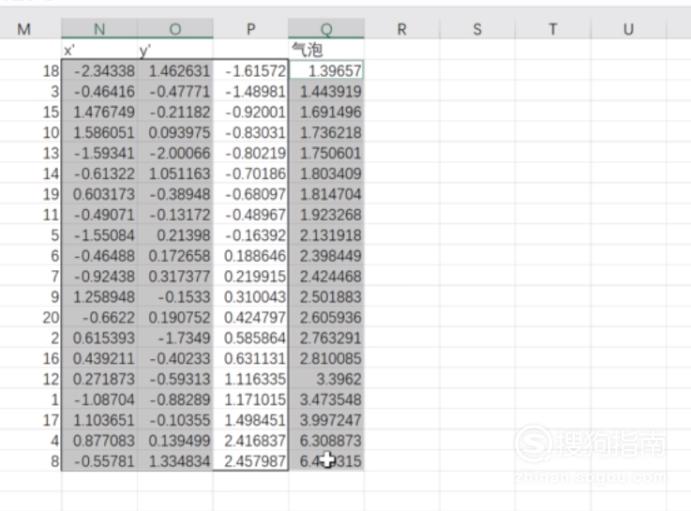Click cell containing 2.501883

[327, 296]
